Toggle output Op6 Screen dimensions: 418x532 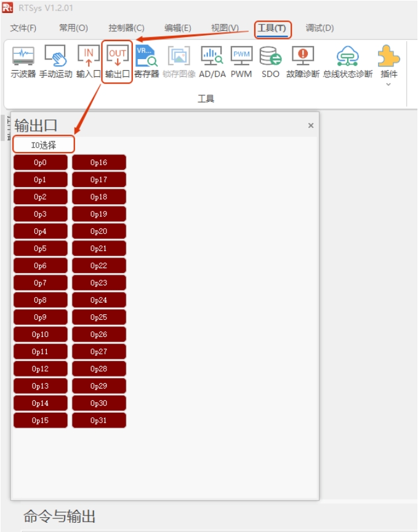coord(41,266)
